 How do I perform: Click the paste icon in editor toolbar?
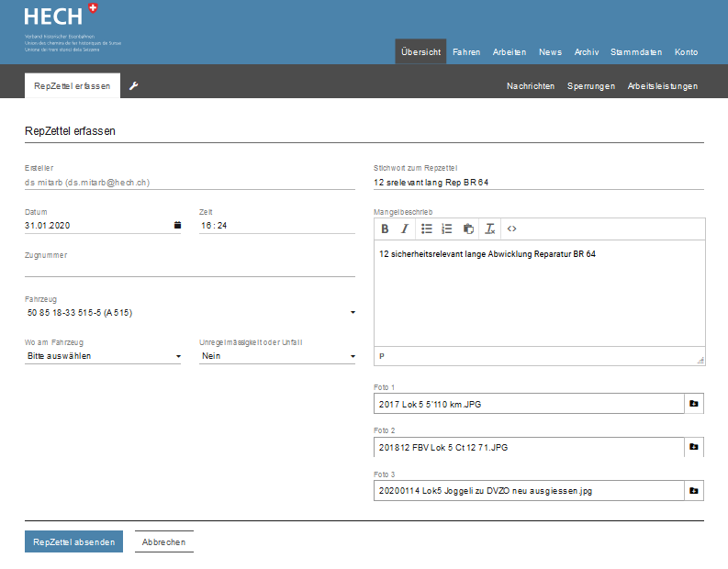point(469,229)
